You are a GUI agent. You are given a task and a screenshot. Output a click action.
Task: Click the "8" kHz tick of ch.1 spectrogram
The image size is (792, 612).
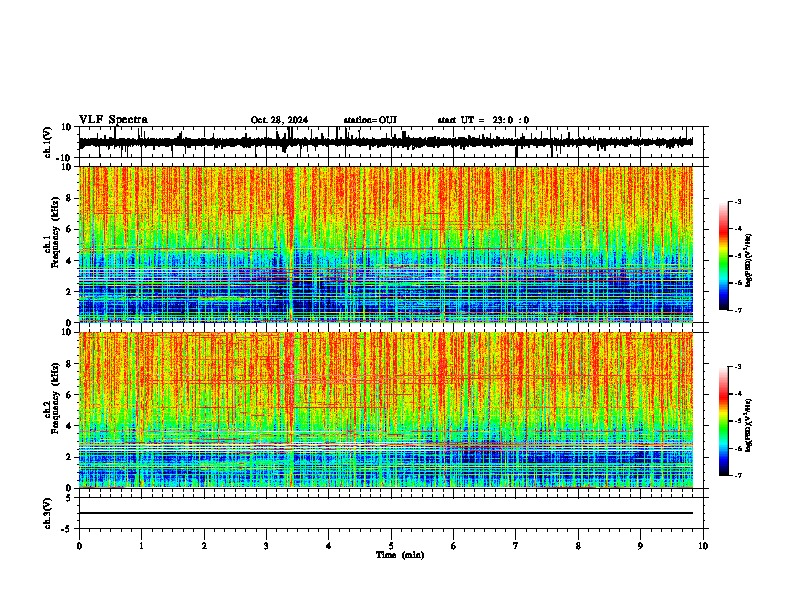coord(69,198)
